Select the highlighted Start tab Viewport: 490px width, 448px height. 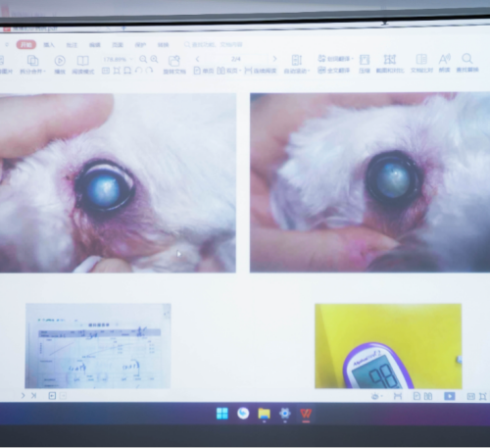(x=26, y=45)
